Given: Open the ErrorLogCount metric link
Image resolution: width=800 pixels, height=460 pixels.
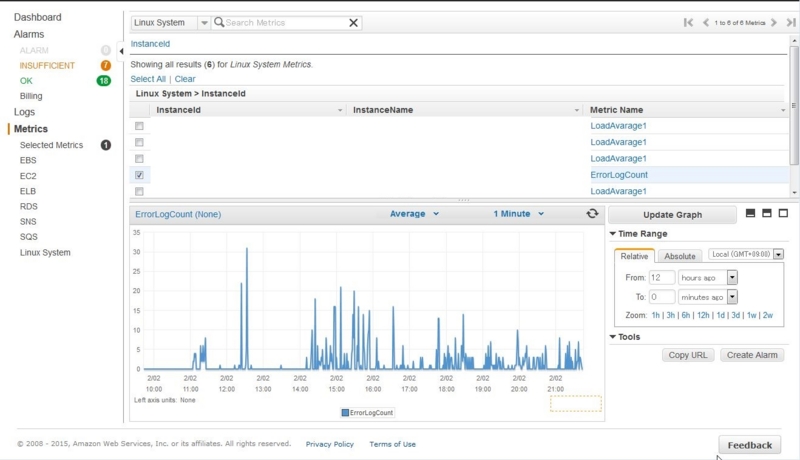Looking at the screenshot, I should [x=619, y=175].
